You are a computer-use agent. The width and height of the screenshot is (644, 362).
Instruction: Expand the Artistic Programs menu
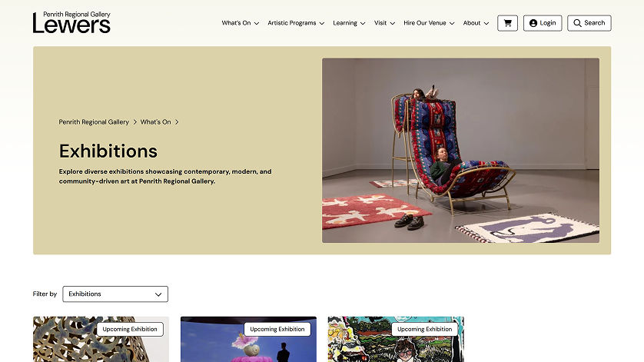coord(296,23)
